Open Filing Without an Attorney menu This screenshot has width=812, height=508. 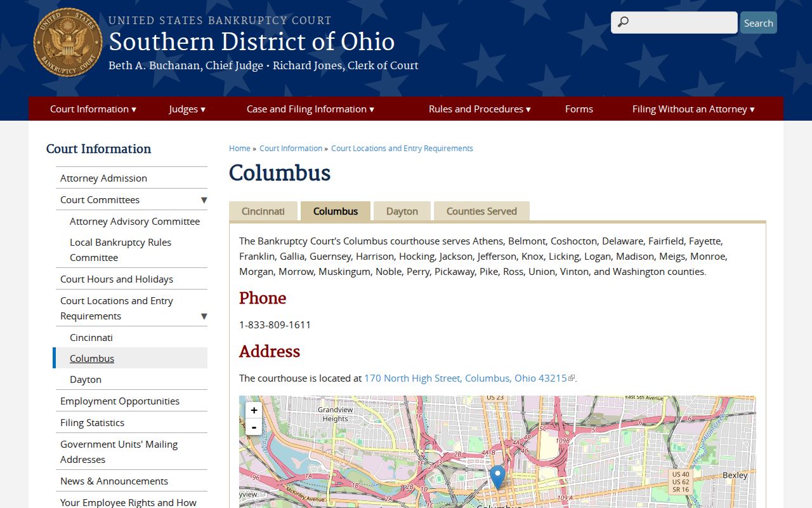(x=693, y=109)
